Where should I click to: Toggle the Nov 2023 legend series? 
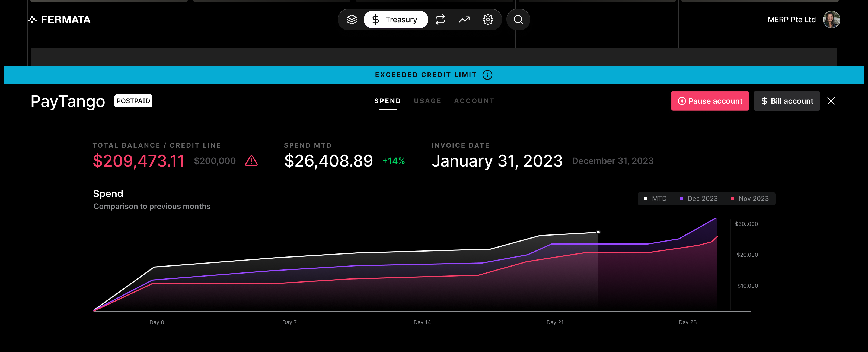750,199
